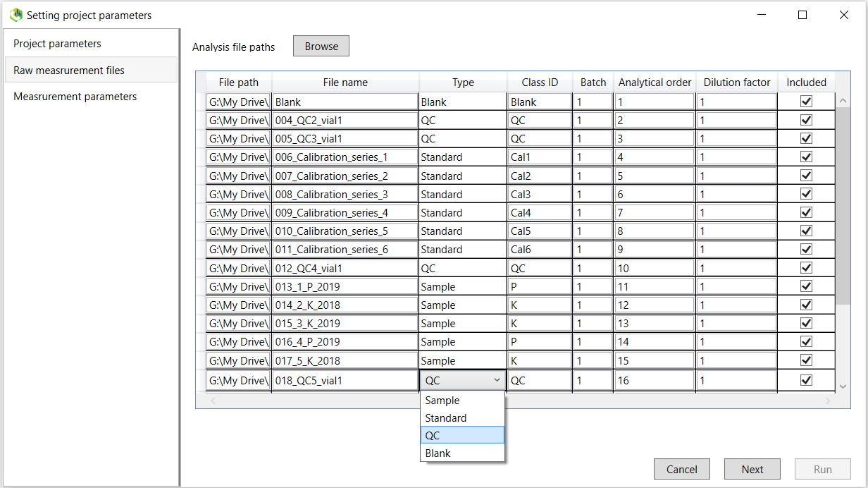Uncheck Included for 006_Calibration_series_1
This screenshot has width=868, height=488.
point(806,157)
